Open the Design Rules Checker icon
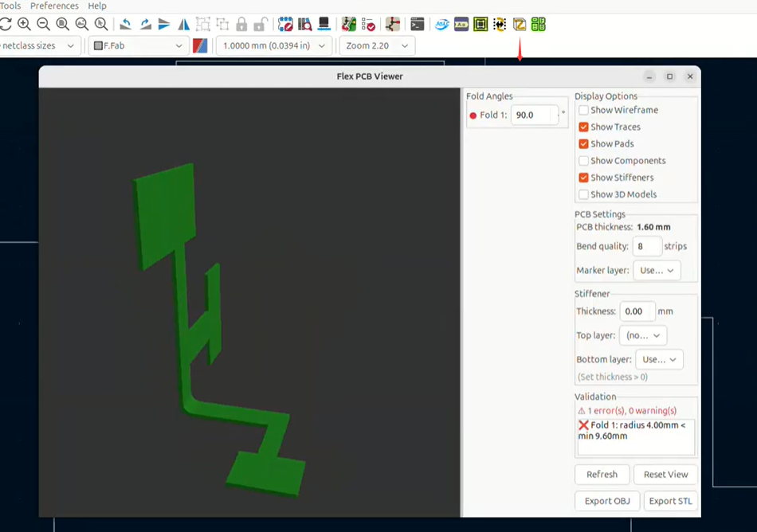The width and height of the screenshot is (757, 532). 368,24
